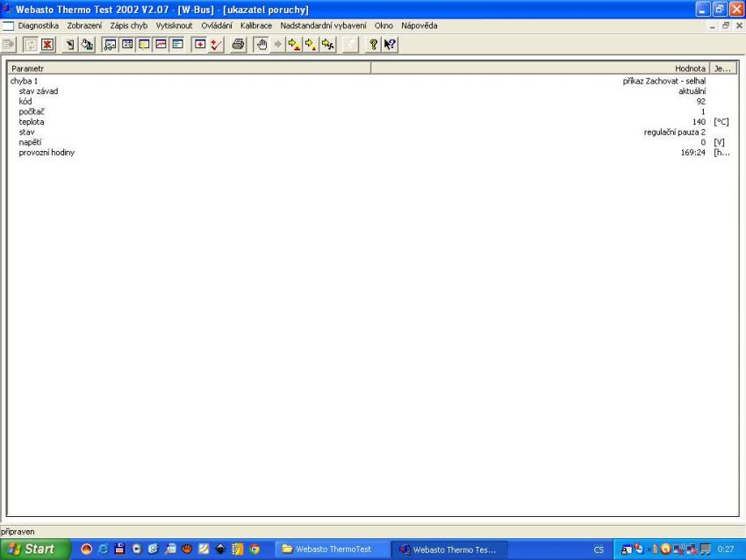The image size is (746, 560).
Task: Open the Nápověda menu
Action: click(x=420, y=25)
